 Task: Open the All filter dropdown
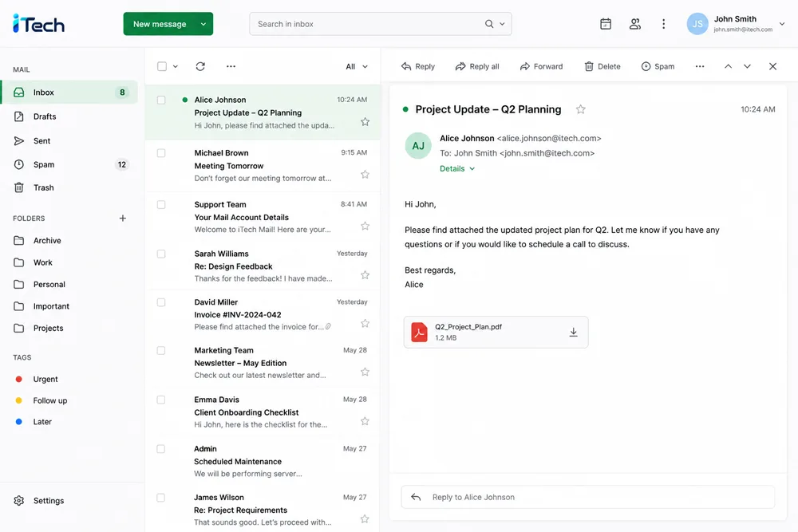[x=357, y=67]
